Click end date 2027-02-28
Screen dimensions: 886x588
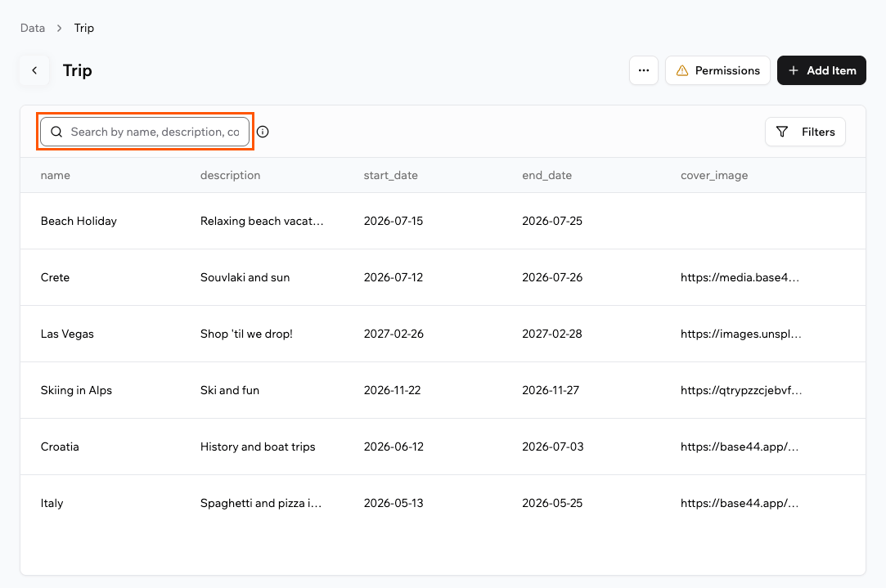(552, 334)
